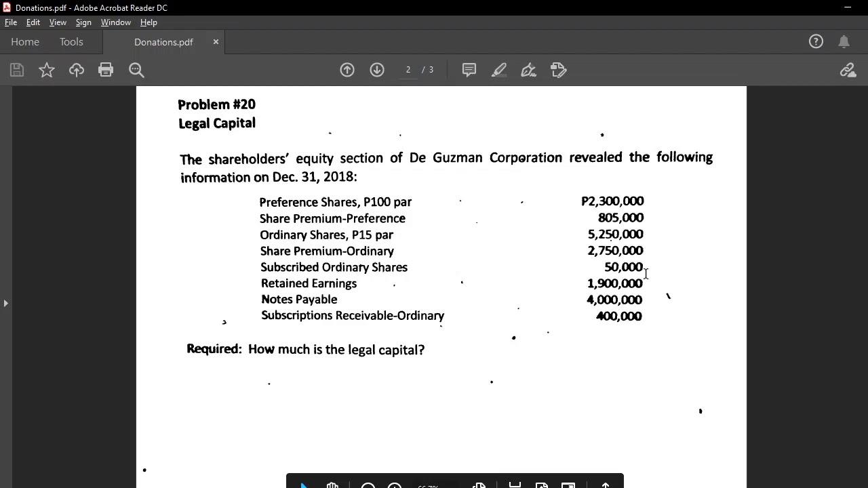Switch to the Tools tab
868x488 pixels.
click(x=71, y=42)
